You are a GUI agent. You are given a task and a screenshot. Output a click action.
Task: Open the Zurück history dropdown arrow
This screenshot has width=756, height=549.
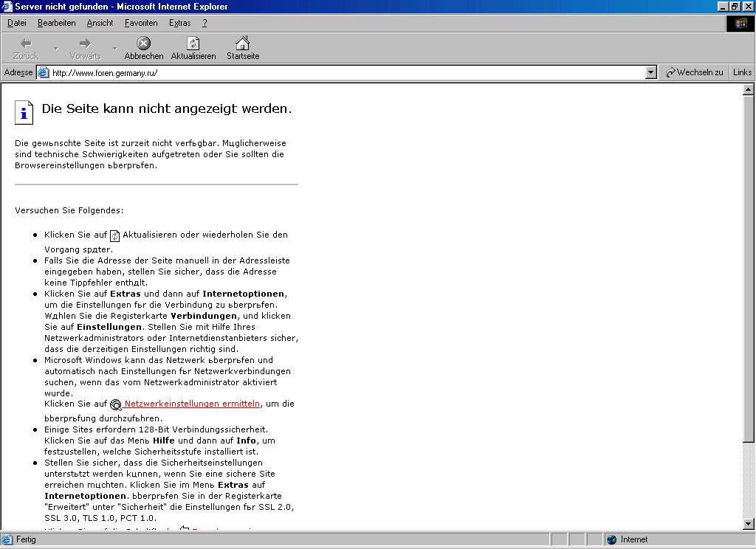pyautogui.click(x=55, y=49)
